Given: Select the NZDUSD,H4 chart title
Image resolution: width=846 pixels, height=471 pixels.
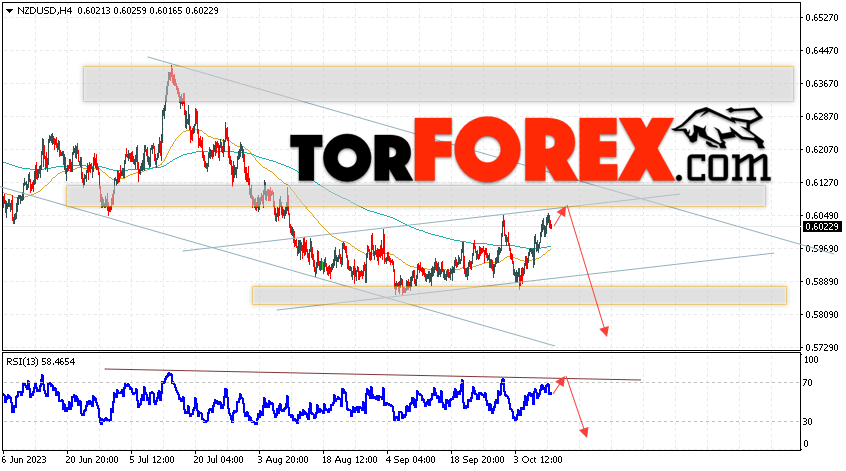Looking at the screenshot, I should pos(45,10).
